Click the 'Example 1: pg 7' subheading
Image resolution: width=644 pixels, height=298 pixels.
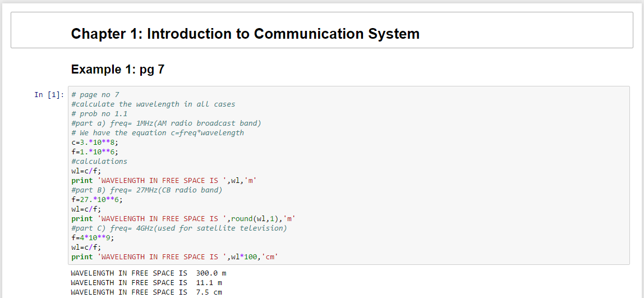(x=117, y=70)
